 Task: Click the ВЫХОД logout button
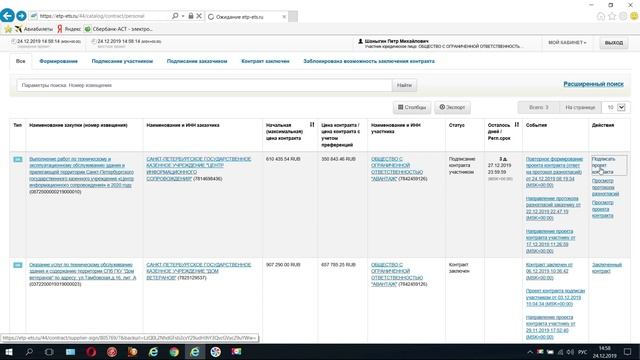614,43
